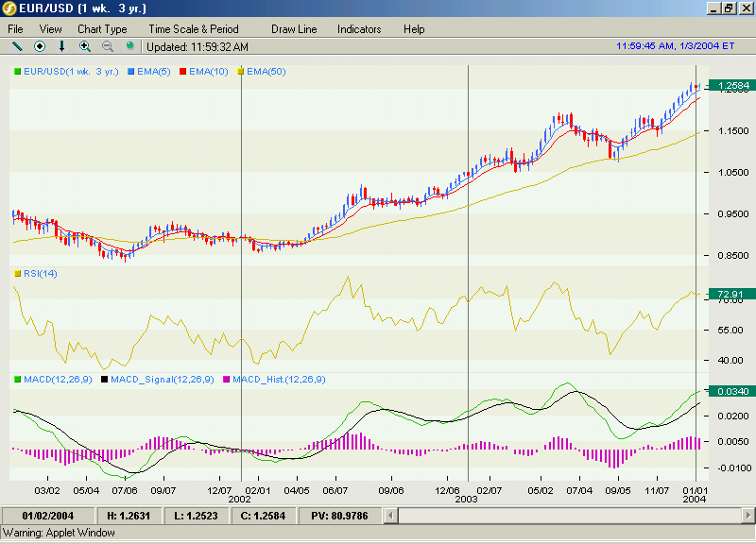The width and height of the screenshot is (756, 544).
Task: Click the PV: 80.9786 field
Action: pos(339,516)
